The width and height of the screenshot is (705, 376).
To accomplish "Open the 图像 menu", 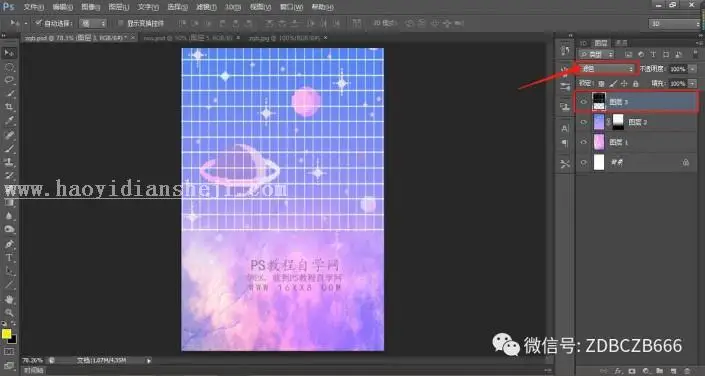I will pyautogui.click(x=90, y=7).
